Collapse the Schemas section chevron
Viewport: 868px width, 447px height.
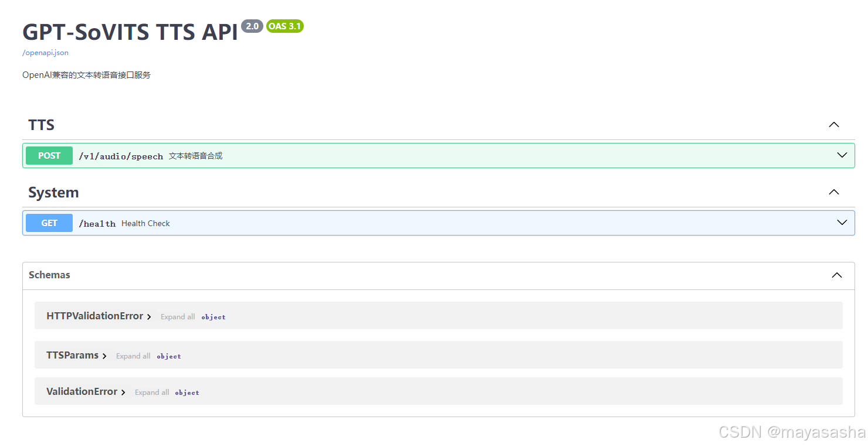click(837, 275)
